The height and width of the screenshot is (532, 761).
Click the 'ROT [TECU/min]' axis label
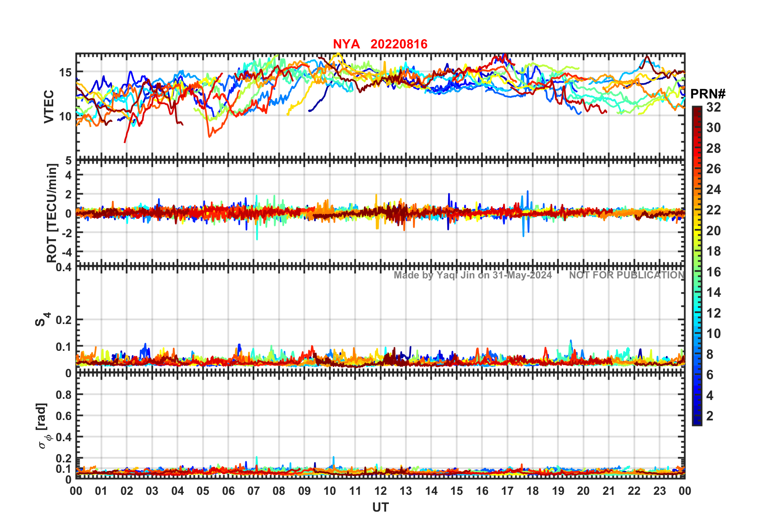(x=52, y=213)
